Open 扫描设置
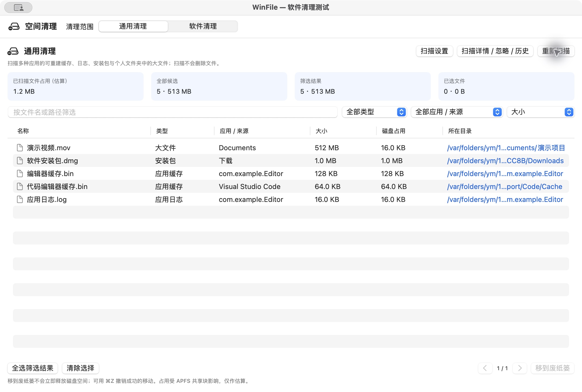The height and width of the screenshot is (392, 582). 434,51
